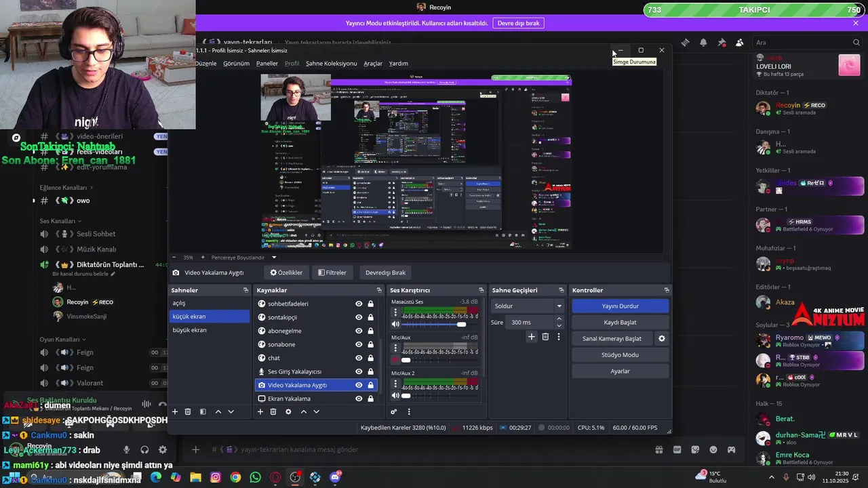Open advanced audio properties gears icon
The width and height of the screenshot is (868, 488).
point(394,411)
